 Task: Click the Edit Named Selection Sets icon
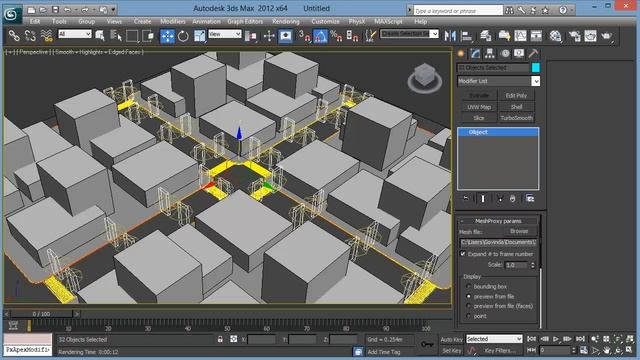pos(371,36)
